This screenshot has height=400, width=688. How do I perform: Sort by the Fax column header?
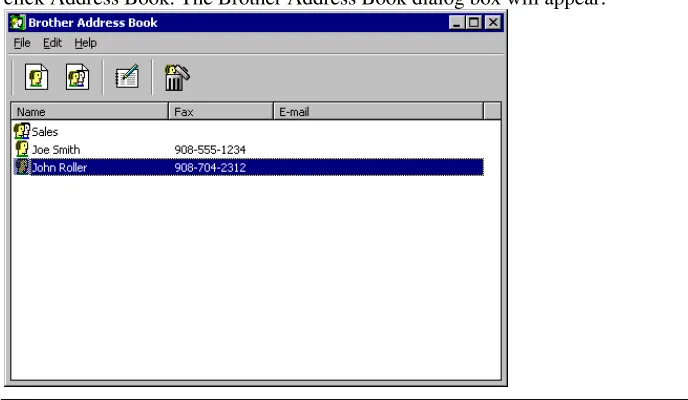pos(221,111)
